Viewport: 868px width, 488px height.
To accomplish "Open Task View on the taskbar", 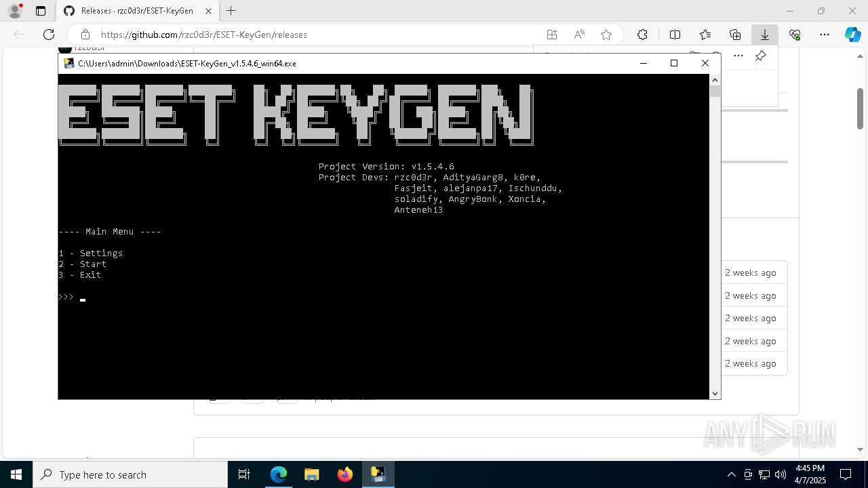I will [x=244, y=474].
